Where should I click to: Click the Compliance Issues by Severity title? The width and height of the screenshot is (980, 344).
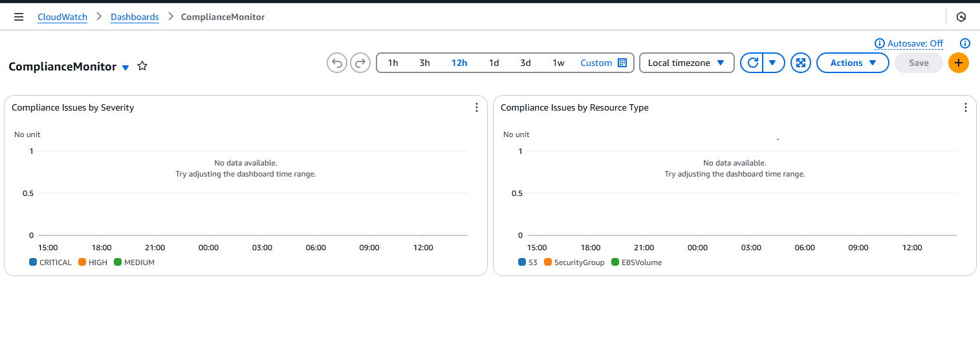pos(72,107)
